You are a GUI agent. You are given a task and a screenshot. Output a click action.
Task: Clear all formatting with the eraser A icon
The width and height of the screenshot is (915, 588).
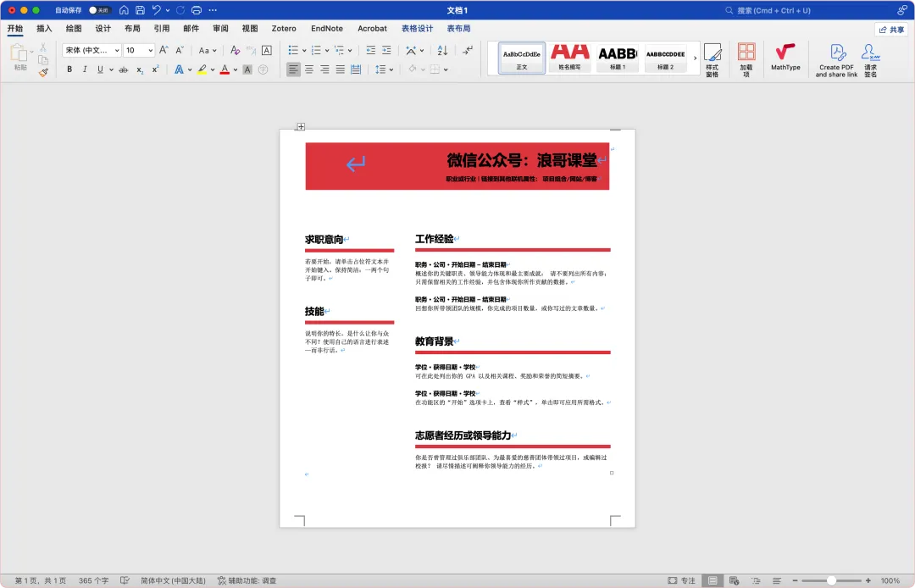coord(235,50)
